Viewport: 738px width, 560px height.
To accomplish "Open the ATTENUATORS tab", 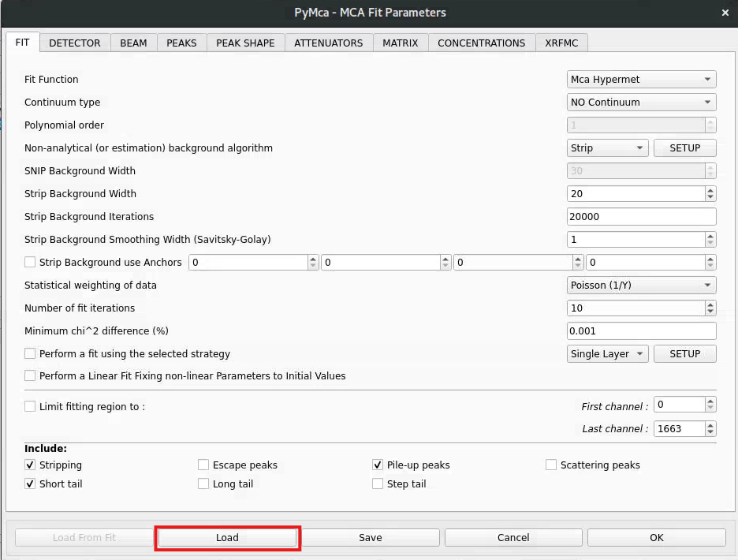I will (x=329, y=43).
